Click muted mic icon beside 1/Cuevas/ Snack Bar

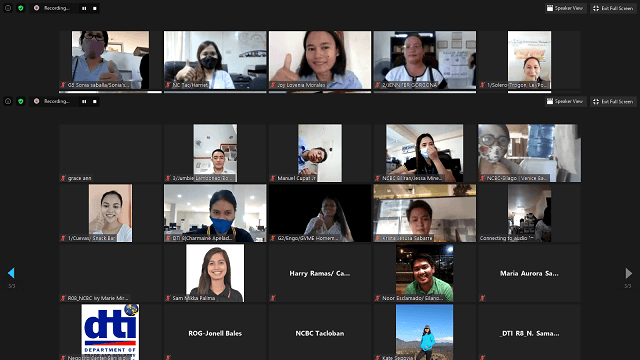click(x=63, y=238)
